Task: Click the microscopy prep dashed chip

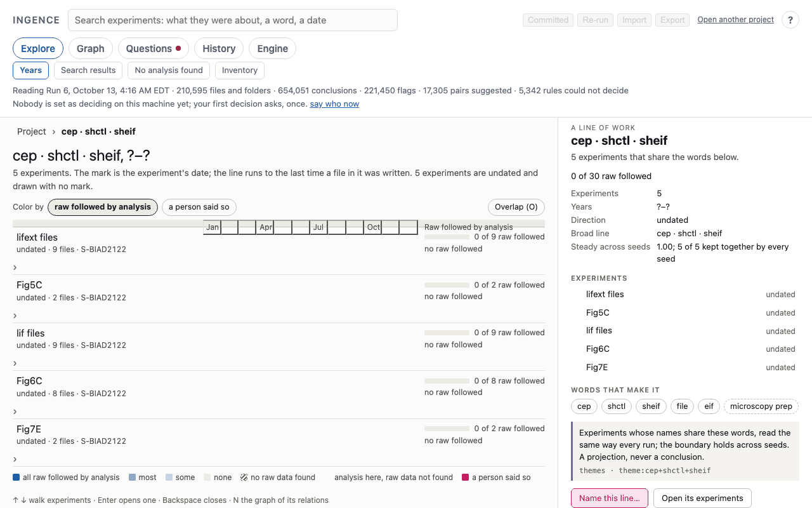Action: click(761, 406)
